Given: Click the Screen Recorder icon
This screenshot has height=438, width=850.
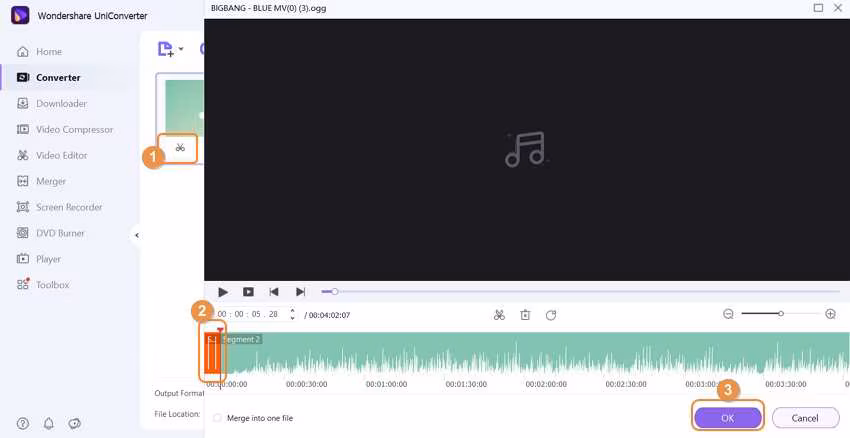Looking at the screenshot, I should [23, 207].
